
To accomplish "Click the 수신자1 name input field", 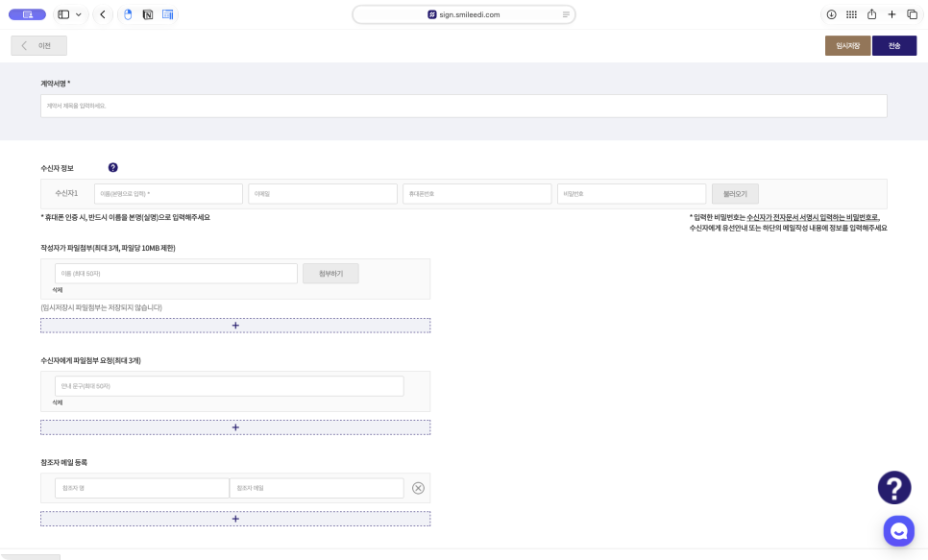I will [x=169, y=194].
